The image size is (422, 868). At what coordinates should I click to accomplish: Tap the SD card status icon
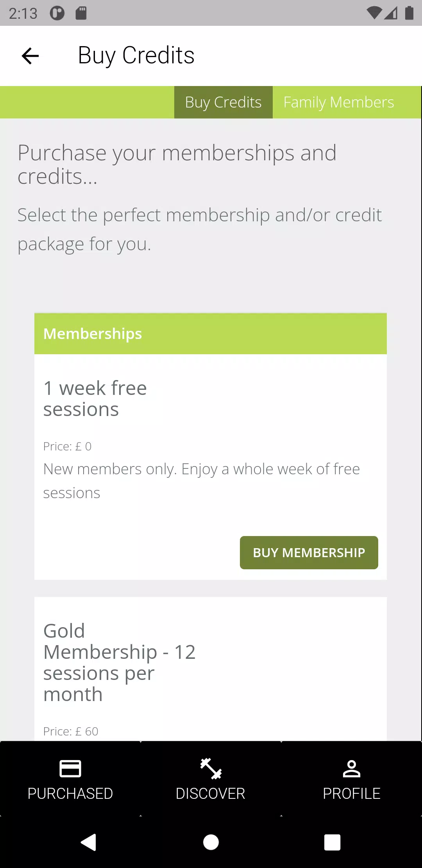tap(81, 13)
